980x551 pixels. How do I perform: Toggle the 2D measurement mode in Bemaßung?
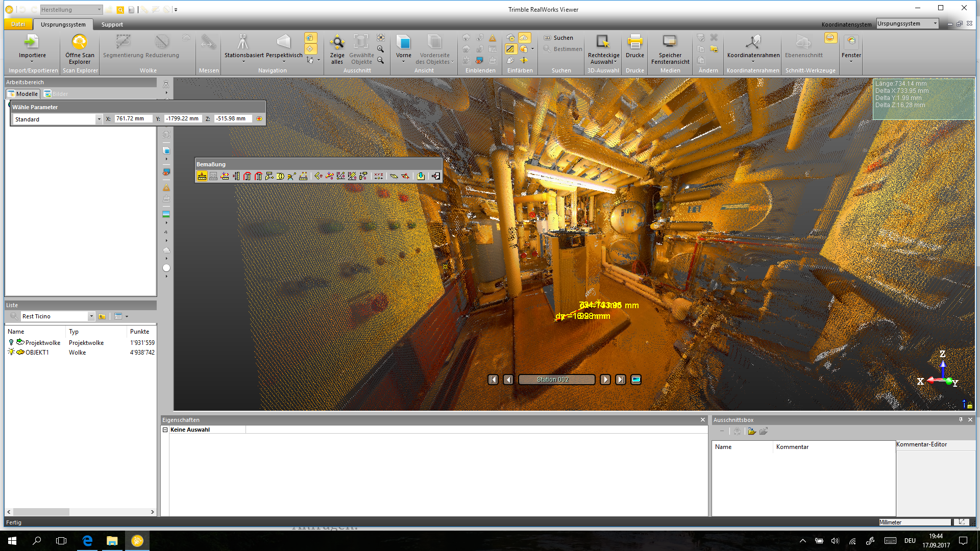click(x=213, y=176)
